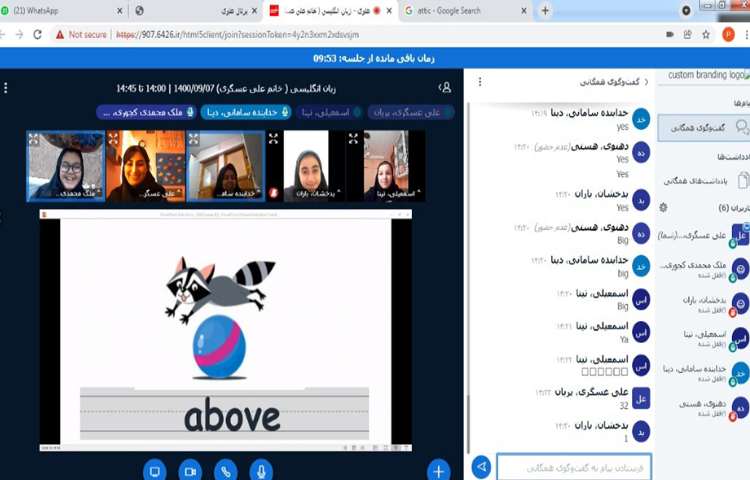Send the chat message with the arrow button
750x480 pixels.
pyautogui.click(x=482, y=466)
